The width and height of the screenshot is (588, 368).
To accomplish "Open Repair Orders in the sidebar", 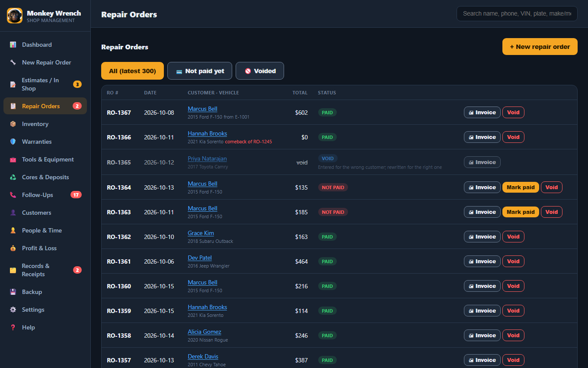I will (x=45, y=106).
